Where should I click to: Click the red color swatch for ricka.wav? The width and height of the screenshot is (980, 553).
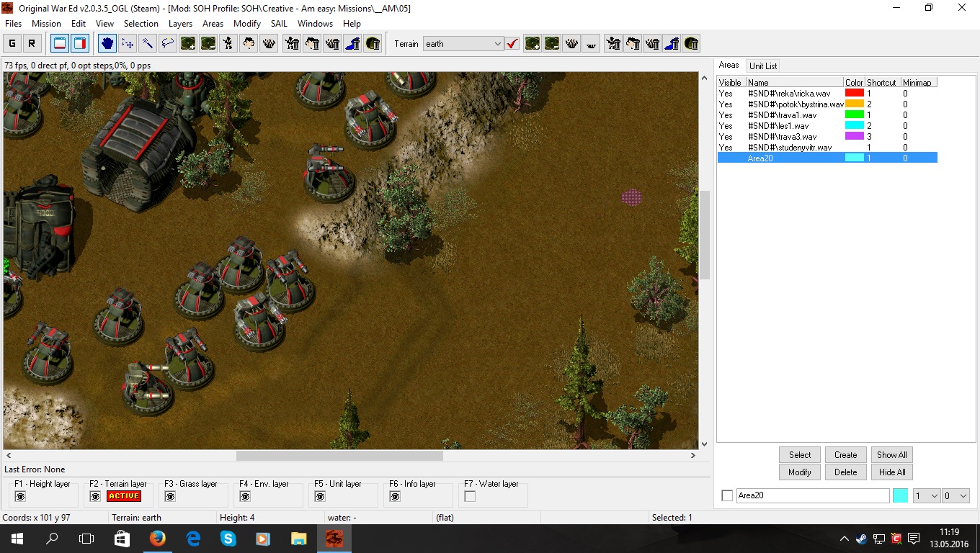pos(855,93)
